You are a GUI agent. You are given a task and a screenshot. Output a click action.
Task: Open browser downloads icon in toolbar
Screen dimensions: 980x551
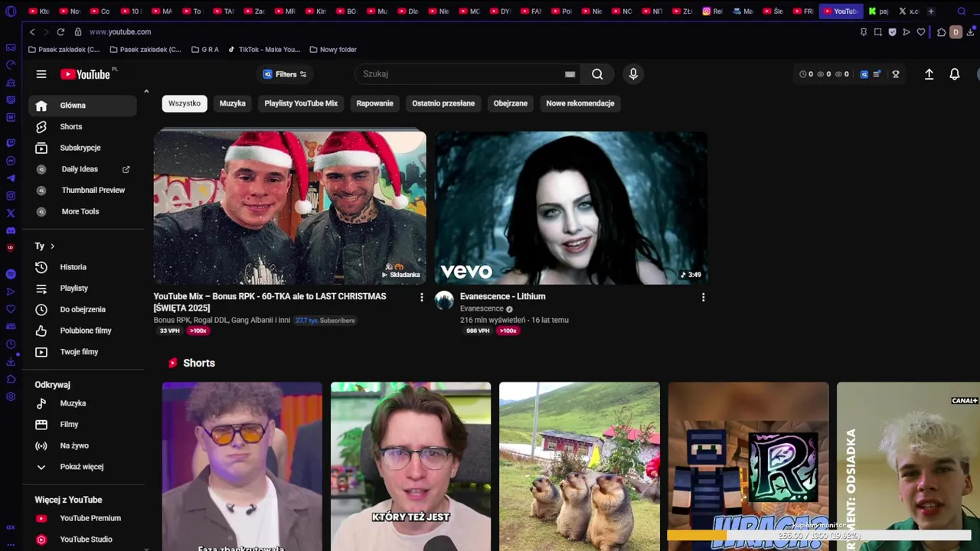pos(971,32)
